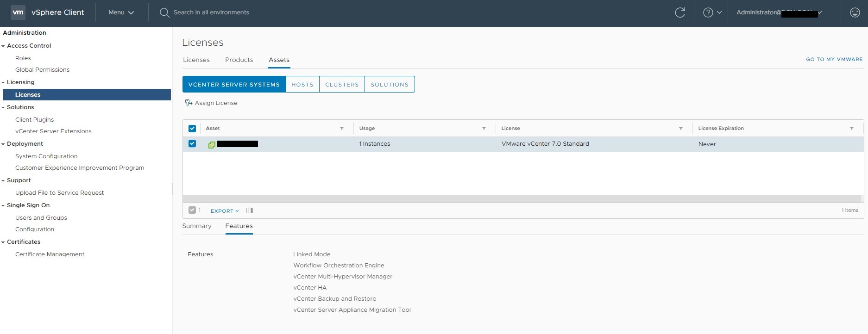Open Global Permissions

click(x=42, y=70)
